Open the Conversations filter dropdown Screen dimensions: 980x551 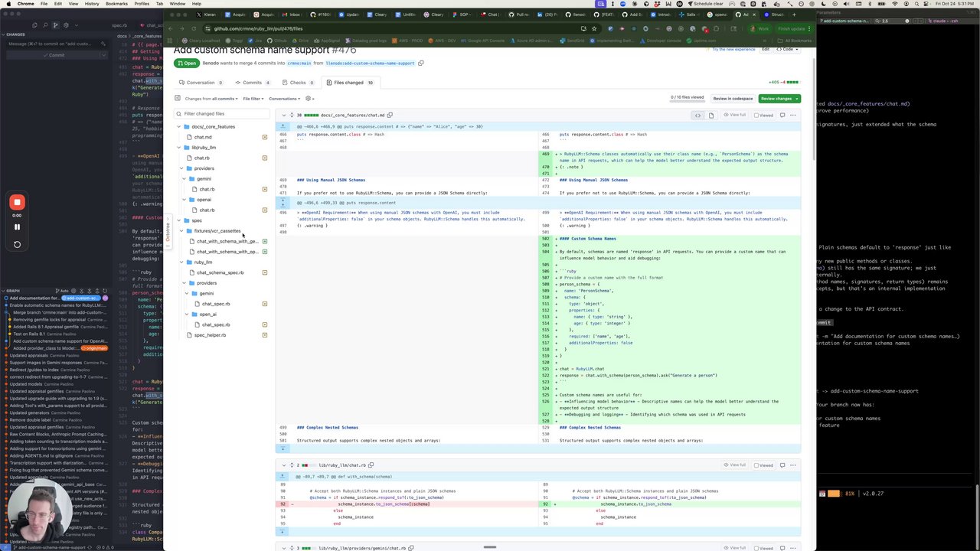[284, 99]
